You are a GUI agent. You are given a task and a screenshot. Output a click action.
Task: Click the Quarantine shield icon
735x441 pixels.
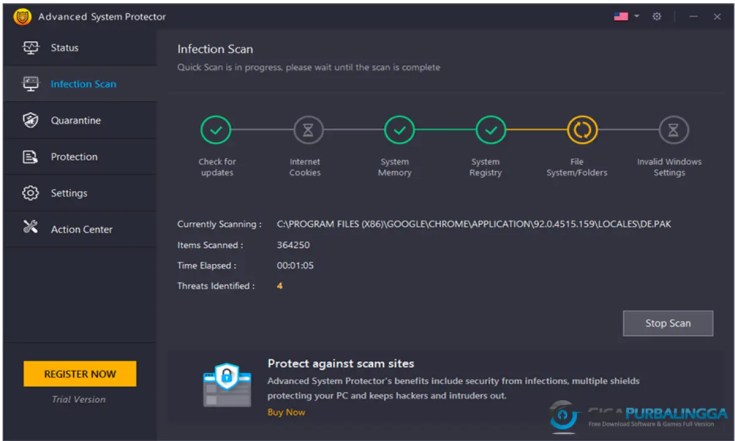click(x=30, y=120)
